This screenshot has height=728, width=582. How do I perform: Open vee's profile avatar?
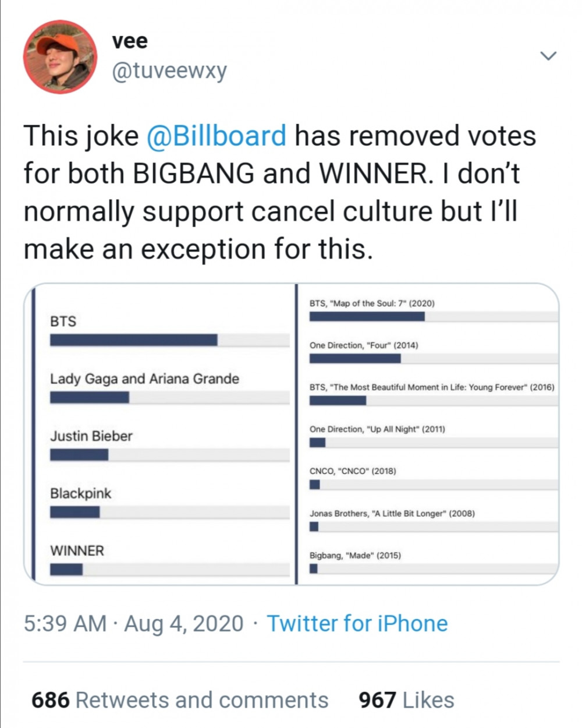point(60,56)
